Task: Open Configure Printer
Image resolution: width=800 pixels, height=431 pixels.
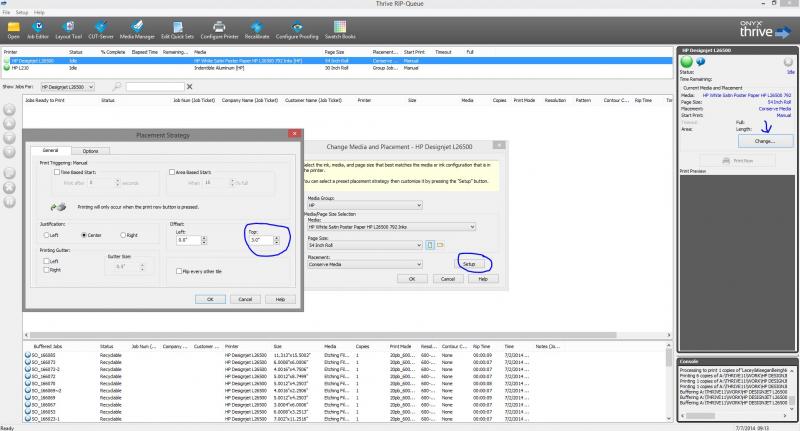Action: [x=219, y=30]
